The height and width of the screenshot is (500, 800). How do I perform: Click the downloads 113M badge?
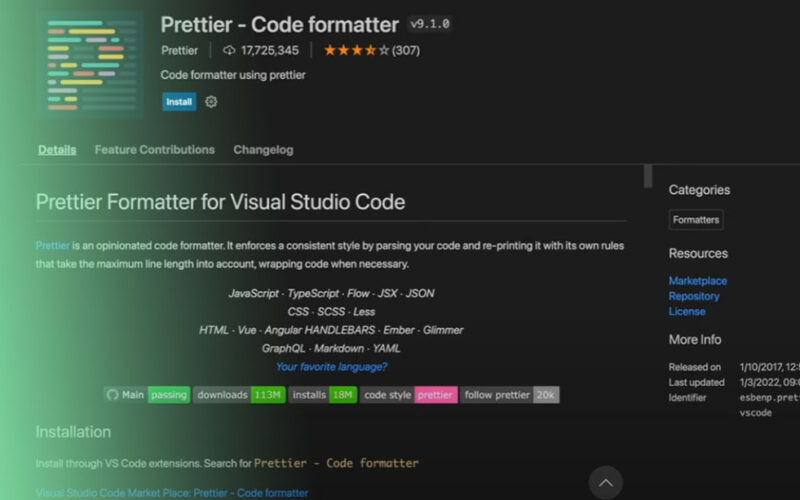239,394
